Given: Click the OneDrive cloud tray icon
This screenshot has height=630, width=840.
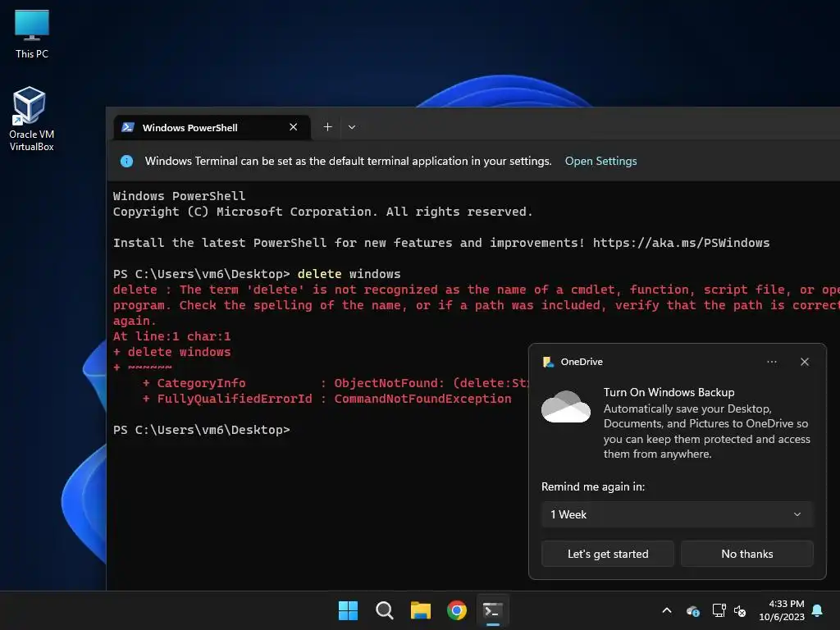Looking at the screenshot, I should (692, 610).
